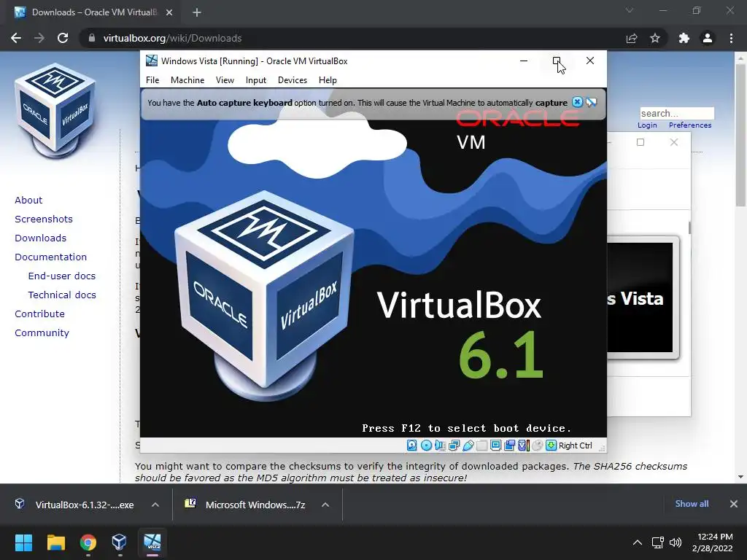Image resolution: width=747 pixels, height=560 pixels.
Task: Open the Input menu
Action: point(256,80)
